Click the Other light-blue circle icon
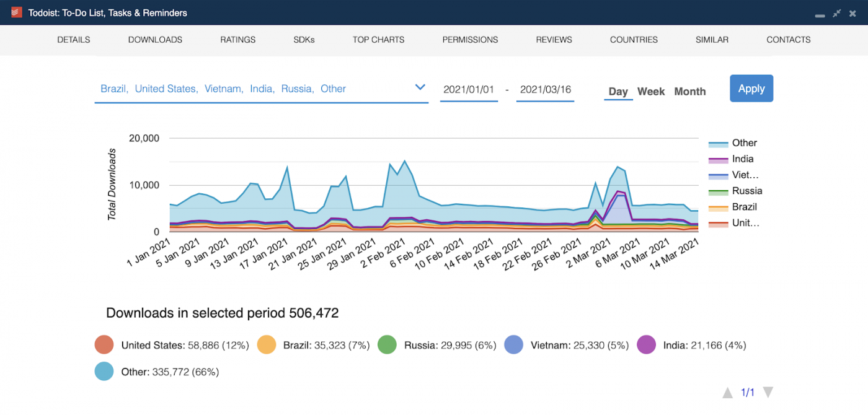This screenshot has height=415, width=868. (x=104, y=372)
